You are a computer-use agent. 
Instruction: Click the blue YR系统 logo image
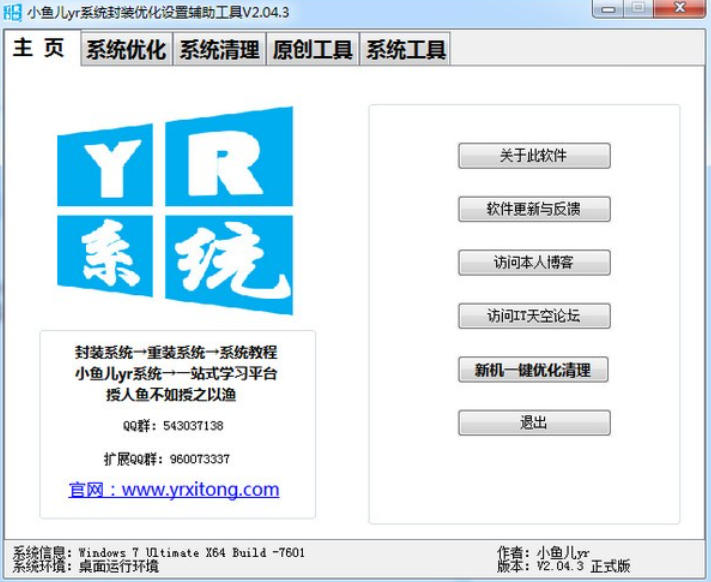(175, 211)
